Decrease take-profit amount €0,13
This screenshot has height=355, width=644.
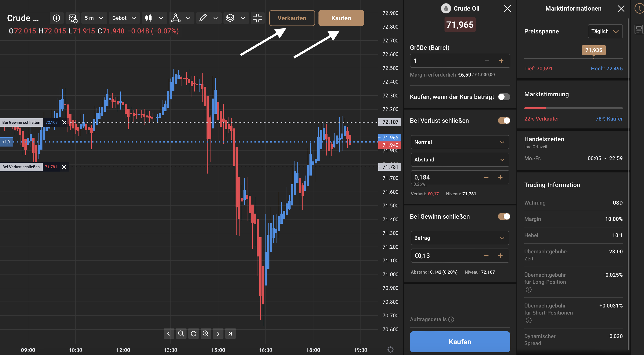pos(486,256)
